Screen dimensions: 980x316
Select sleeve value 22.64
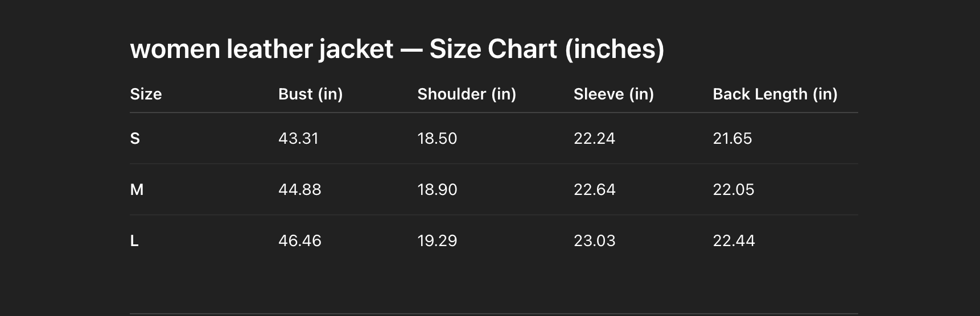pyautogui.click(x=594, y=190)
